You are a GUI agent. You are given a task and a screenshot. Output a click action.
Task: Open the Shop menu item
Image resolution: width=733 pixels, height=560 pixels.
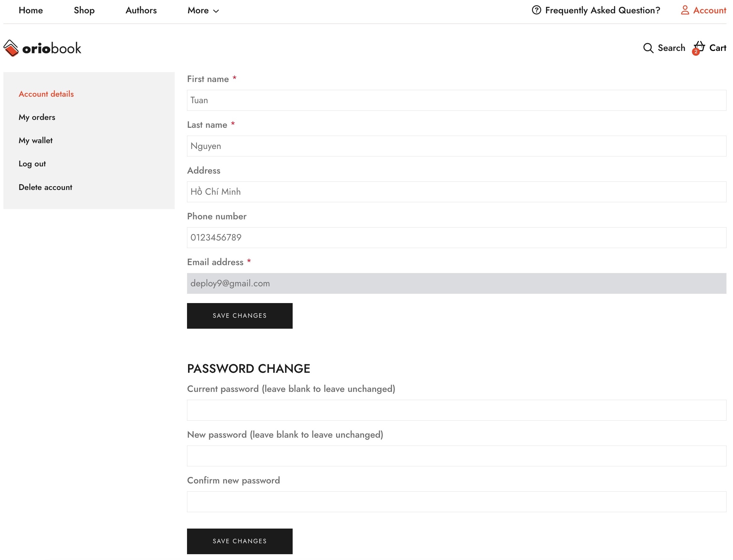click(84, 11)
